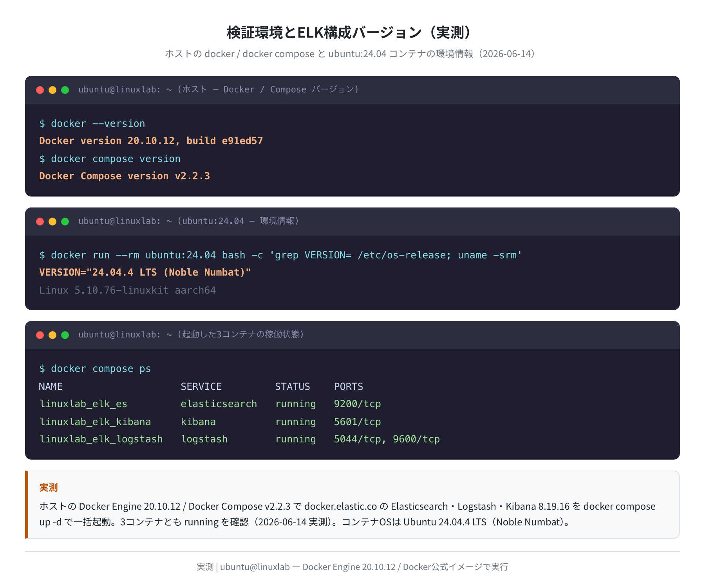Click container name linuxlab_elk_kibana
705x588 pixels.
tap(95, 422)
